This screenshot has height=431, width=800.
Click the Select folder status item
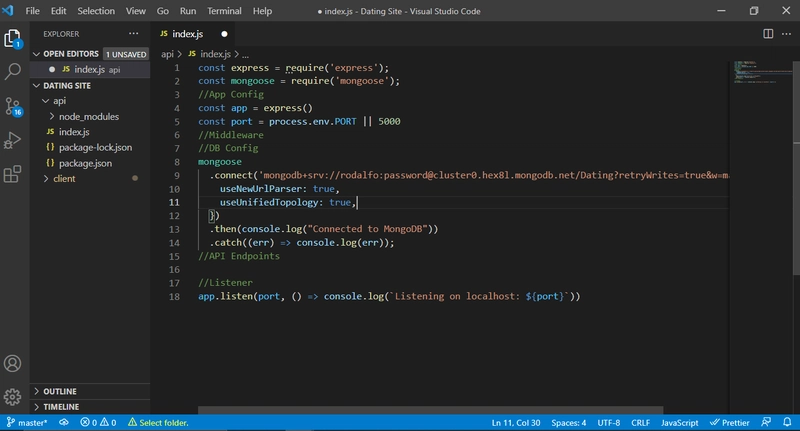click(x=158, y=422)
